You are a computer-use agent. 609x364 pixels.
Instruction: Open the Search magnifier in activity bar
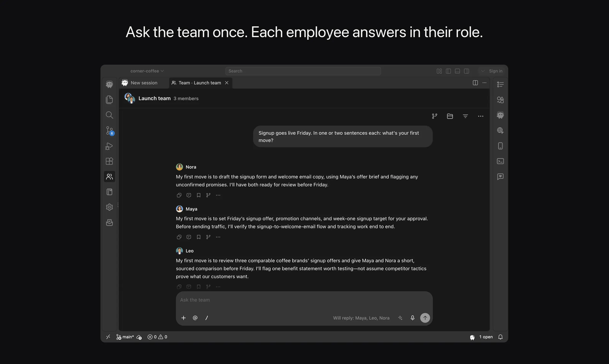(109, 115)
